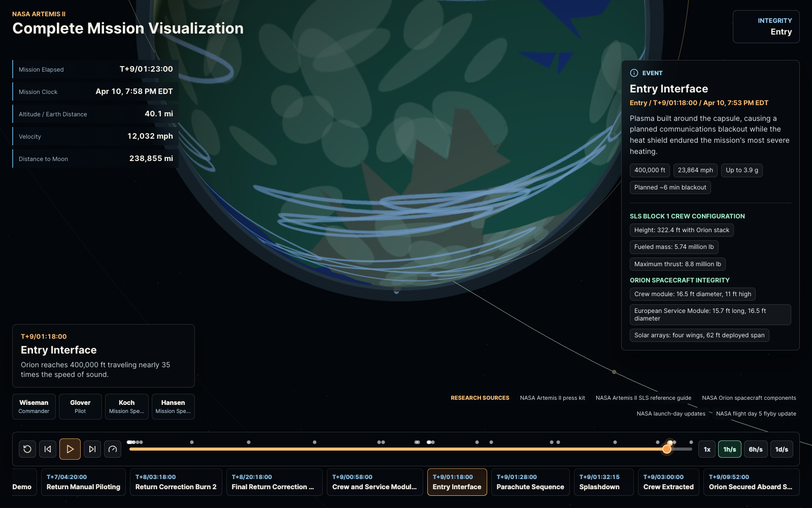This screenshot has height=508, width=812.
Task: Click the Distance to Moon value 238,855 mi
Action: coord(151,158)
